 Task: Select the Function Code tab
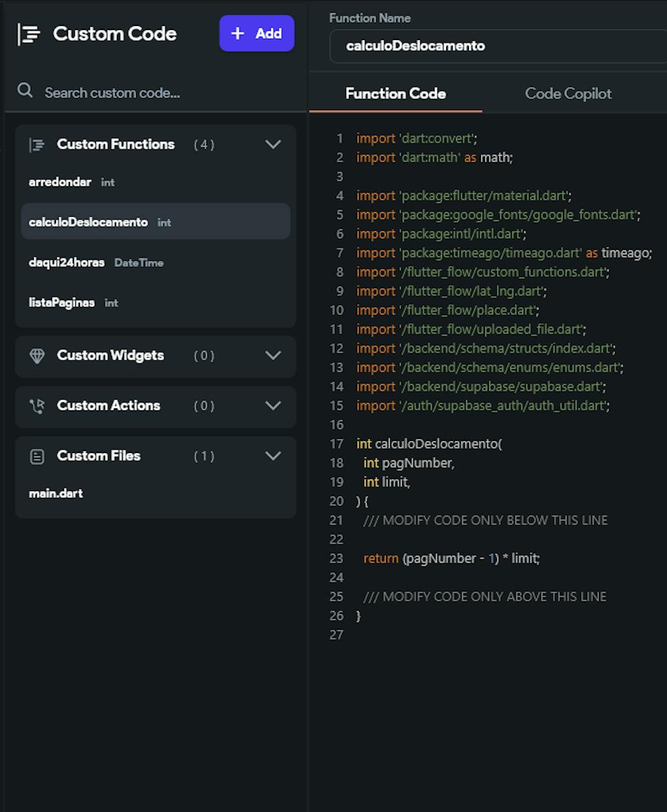coord(396,93)
